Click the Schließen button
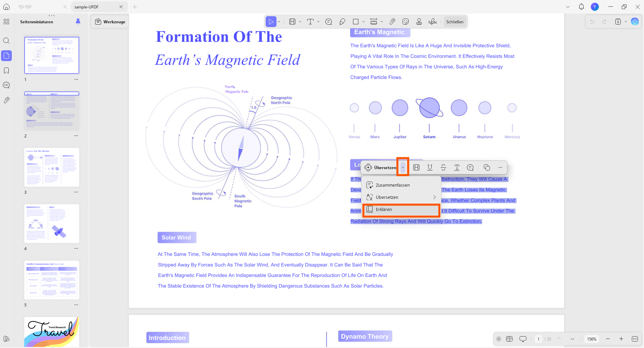This screenshot has height=348, width=644. [x=455, y=22]
